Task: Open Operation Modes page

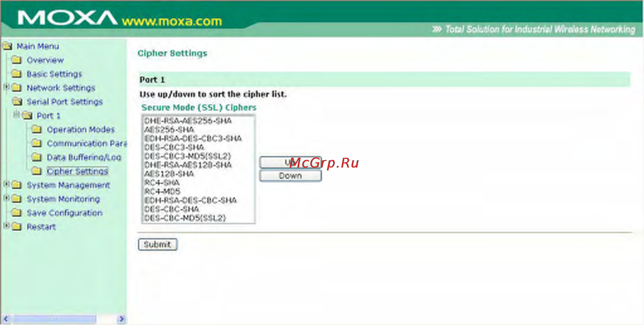Action: 81,130
